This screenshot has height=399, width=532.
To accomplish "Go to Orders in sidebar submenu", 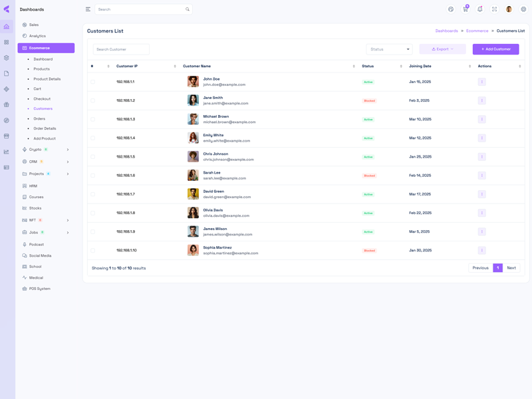I will click(39, 118).
